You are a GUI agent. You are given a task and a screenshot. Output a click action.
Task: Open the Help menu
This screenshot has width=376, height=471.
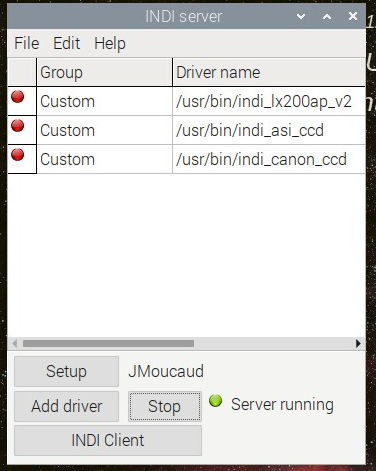point(110,44)
